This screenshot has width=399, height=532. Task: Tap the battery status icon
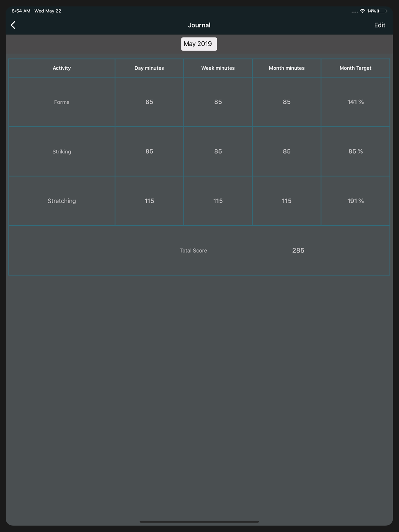click(x=382, y=11)
